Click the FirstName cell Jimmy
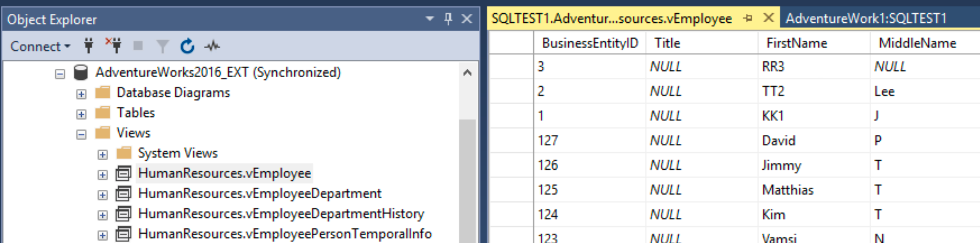 814,165
